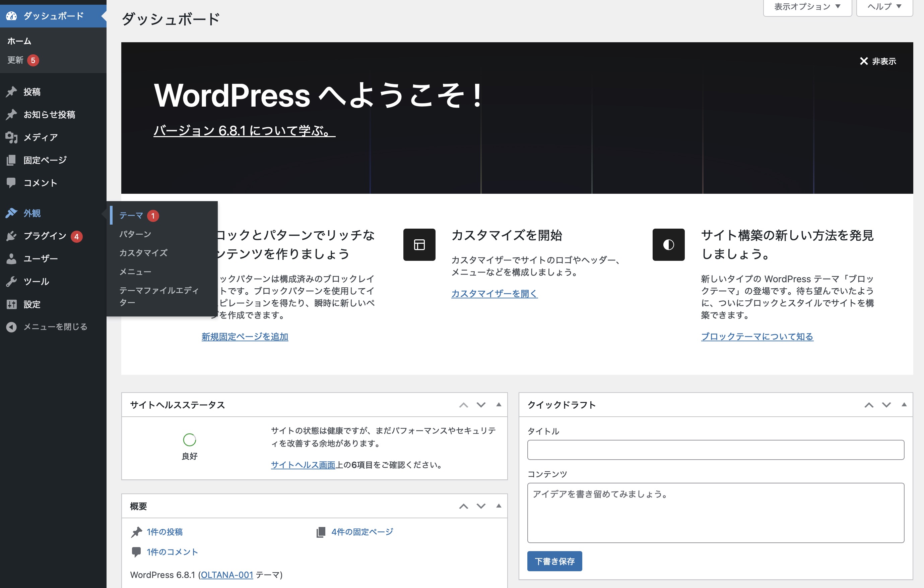Click the paintbrush icon beside 外観
Image resolution: width=924 pixels, height=588 pixels.
(x=11, y=213)
